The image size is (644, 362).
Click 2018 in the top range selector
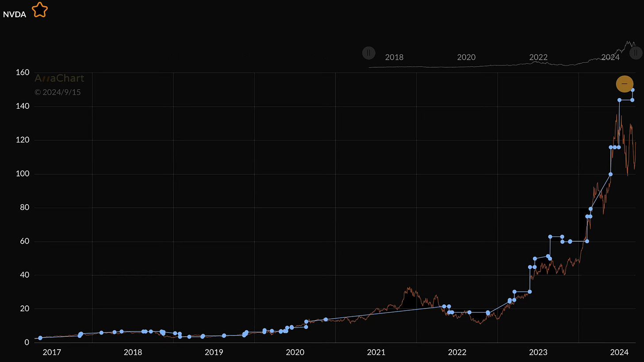[394, 57]
